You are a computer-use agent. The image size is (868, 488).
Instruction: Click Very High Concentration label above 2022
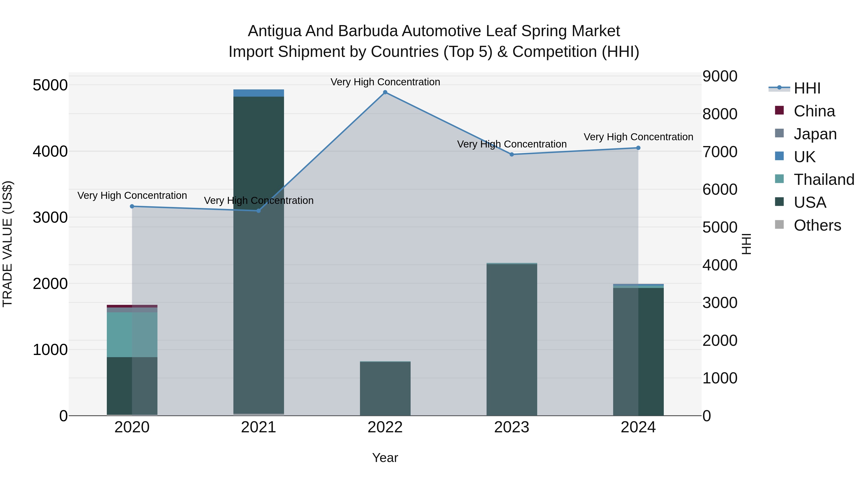(385, 82)
